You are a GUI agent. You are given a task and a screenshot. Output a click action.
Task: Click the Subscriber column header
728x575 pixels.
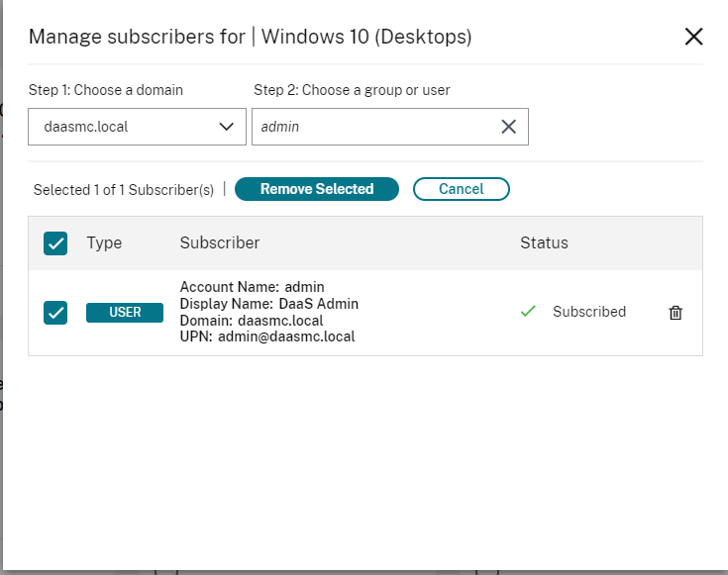coord(220,243)
